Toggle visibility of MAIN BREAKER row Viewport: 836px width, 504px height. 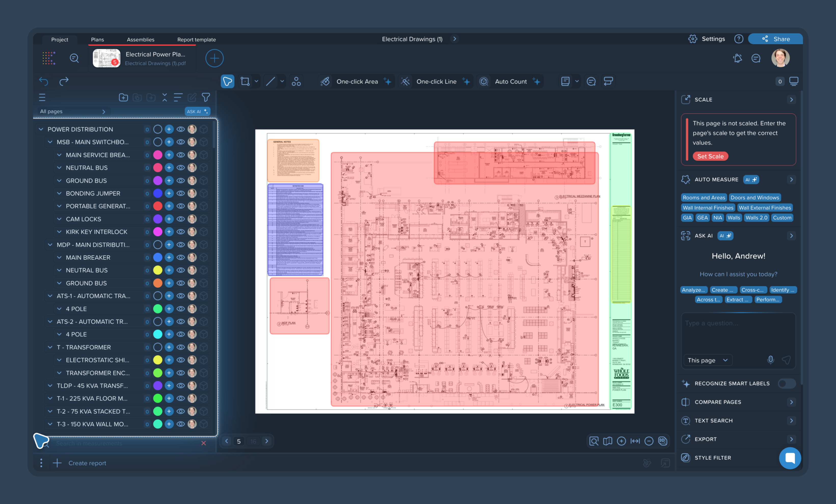(181, 257)
